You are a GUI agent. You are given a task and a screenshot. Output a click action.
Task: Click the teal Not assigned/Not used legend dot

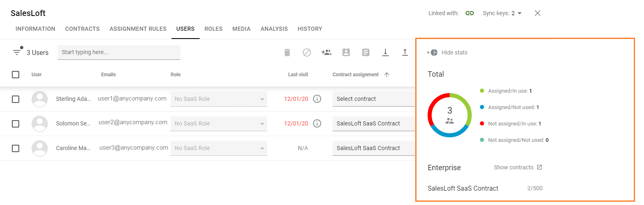pos(482,140)
